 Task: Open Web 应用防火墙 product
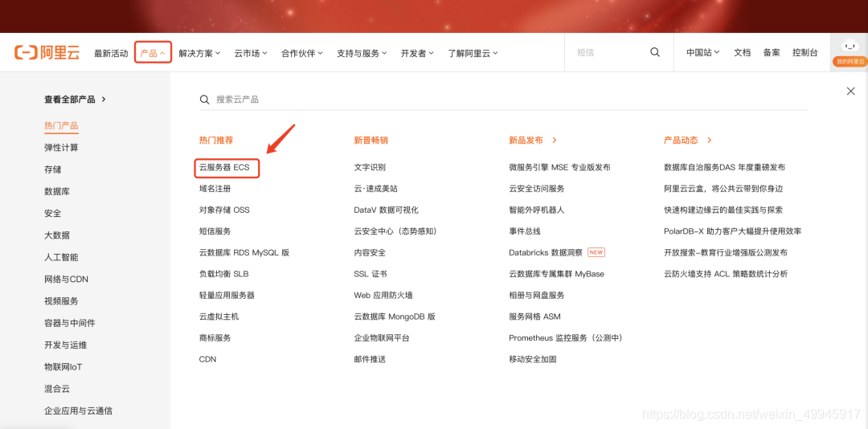point(383,296)
